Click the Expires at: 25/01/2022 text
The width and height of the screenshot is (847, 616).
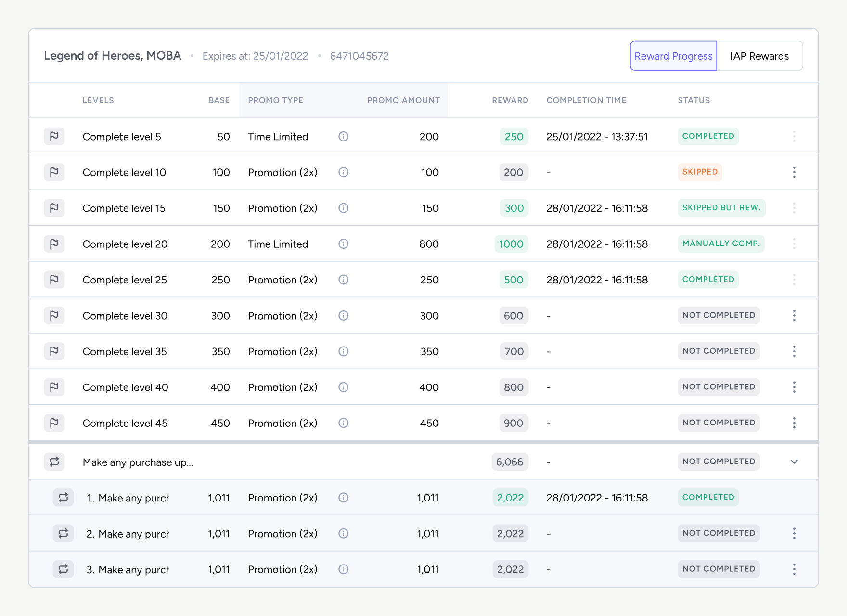tap(255, 56)
